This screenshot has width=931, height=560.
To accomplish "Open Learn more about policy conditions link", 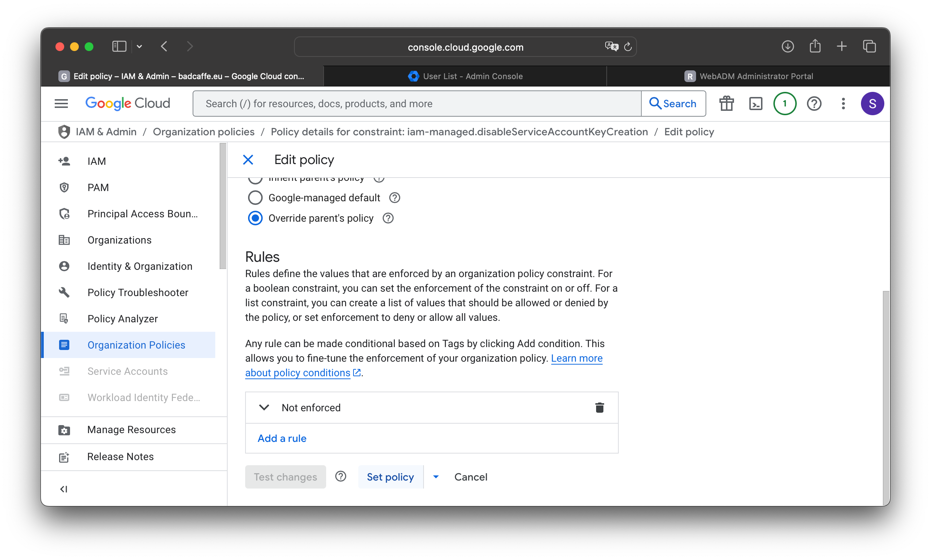I will pyautogui.click(x=424, y=365).
